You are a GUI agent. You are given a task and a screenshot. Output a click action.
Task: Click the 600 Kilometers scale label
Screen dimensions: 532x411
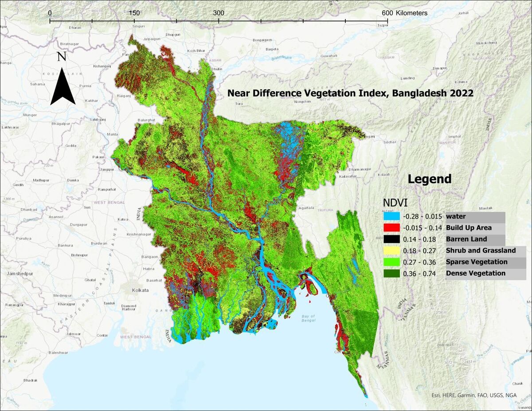coord(404,13)
